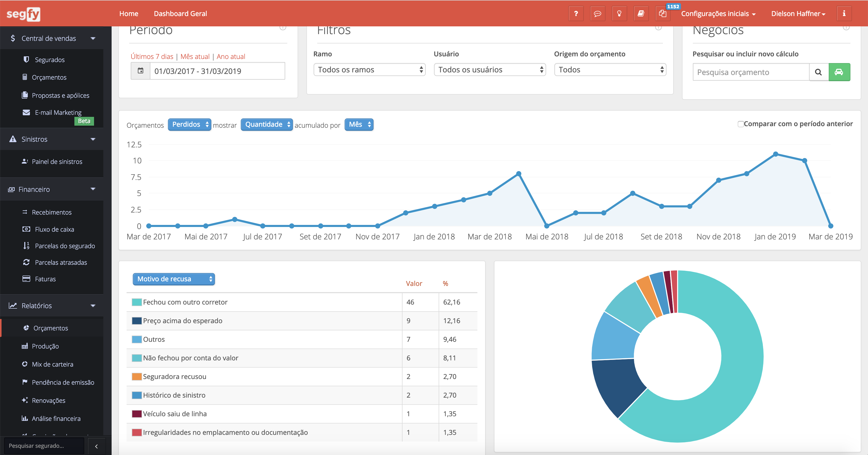The width and height of the screenshot is (868, 455).
Task: Click the sparkle icon next to Renovações
Action: [25, 400]
